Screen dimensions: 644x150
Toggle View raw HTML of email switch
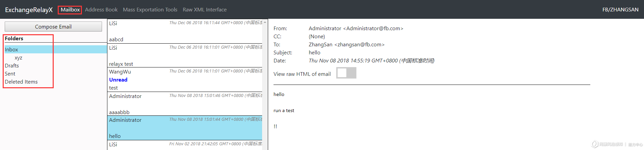click(346, 73)
